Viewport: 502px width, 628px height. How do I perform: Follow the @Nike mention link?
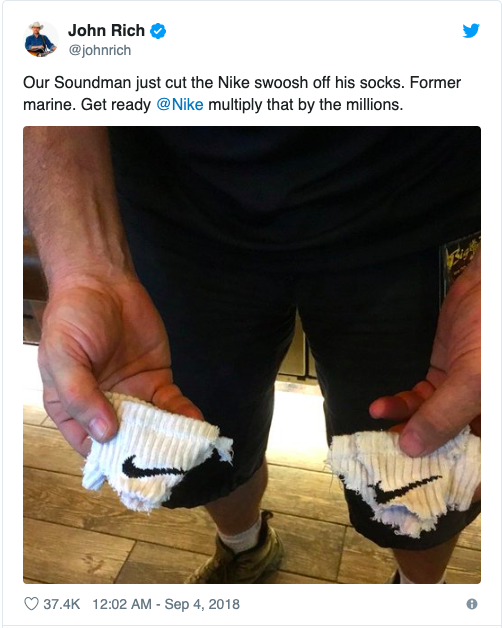click(x=180, y=105)
